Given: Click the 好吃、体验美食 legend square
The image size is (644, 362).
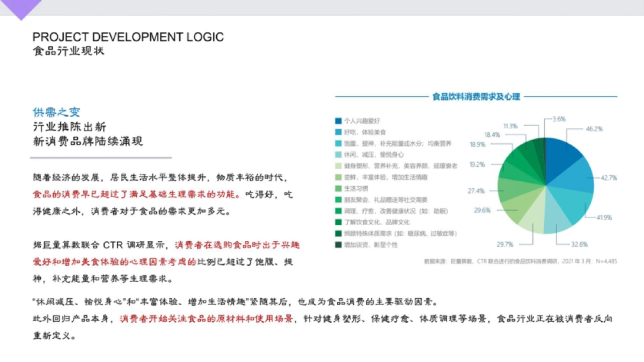Looking at the screenshot, I should coord(338,132).
